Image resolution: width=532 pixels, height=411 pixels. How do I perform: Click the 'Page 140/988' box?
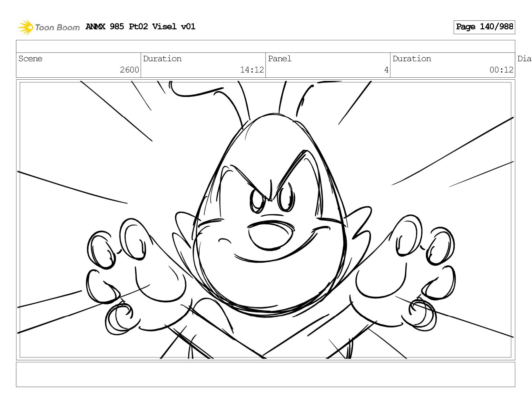pos(484,27)
